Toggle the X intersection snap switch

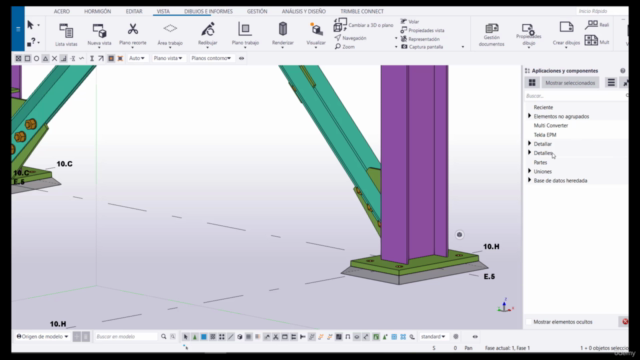tap(54, 58)
